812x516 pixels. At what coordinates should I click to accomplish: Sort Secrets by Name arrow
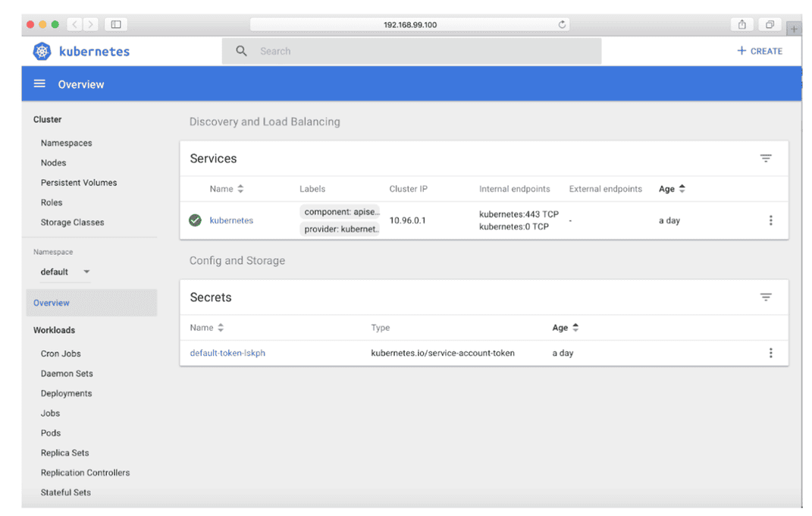point(221,328)
